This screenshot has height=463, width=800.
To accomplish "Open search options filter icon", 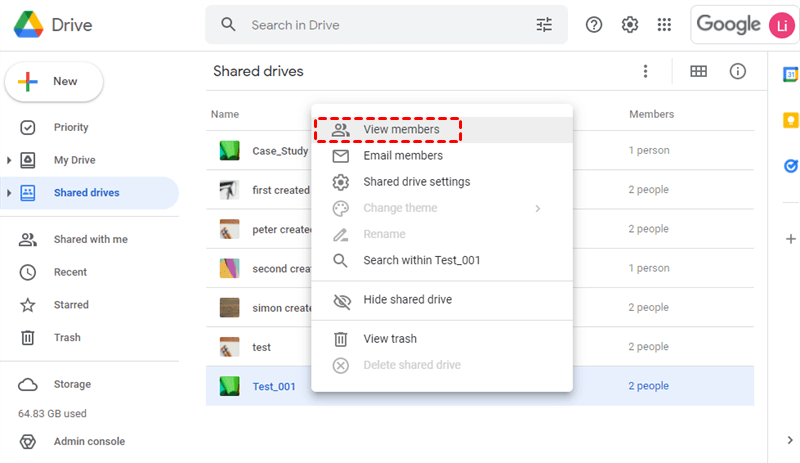I will click(544, 25).
